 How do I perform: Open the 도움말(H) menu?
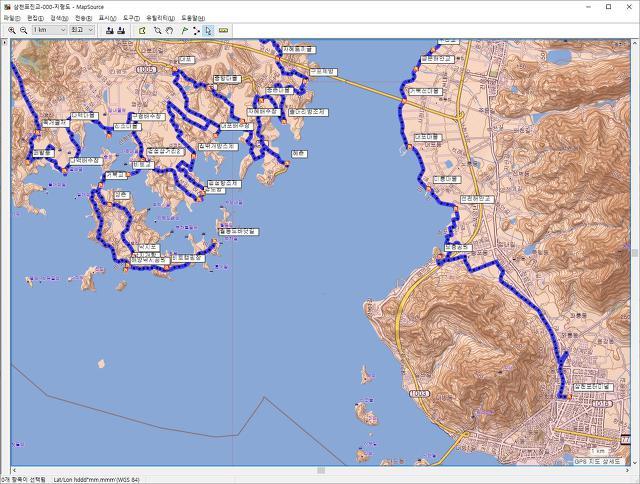pos(193,18)
